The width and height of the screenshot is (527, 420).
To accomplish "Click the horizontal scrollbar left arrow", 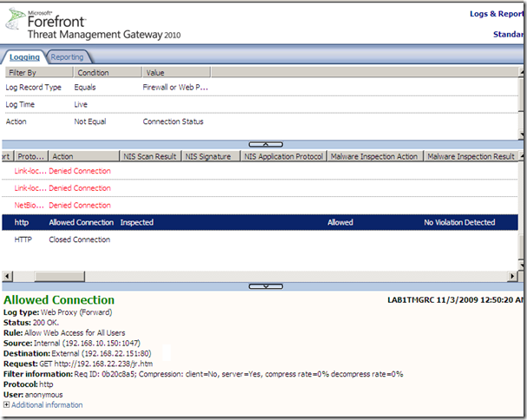I will (8, 277).
